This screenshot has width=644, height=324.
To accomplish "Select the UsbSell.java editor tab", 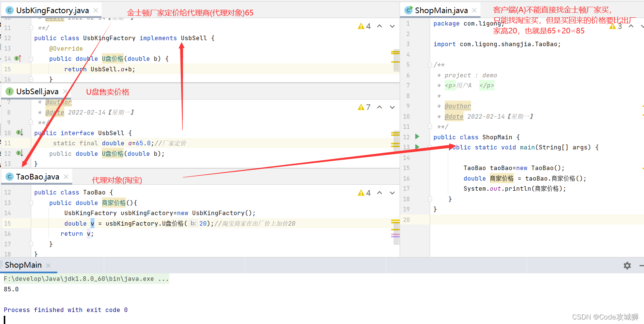I will (37, 92).
